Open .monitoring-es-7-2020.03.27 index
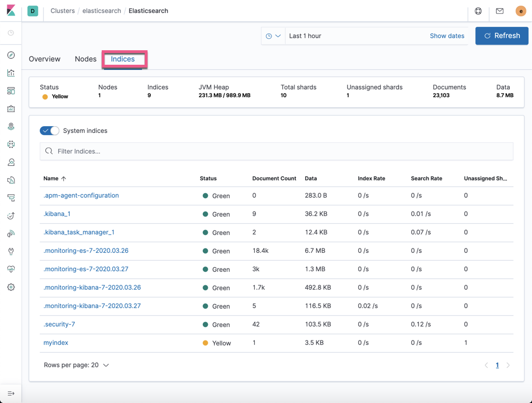Viewport: 532px width, 403px height. pos(86,269)
